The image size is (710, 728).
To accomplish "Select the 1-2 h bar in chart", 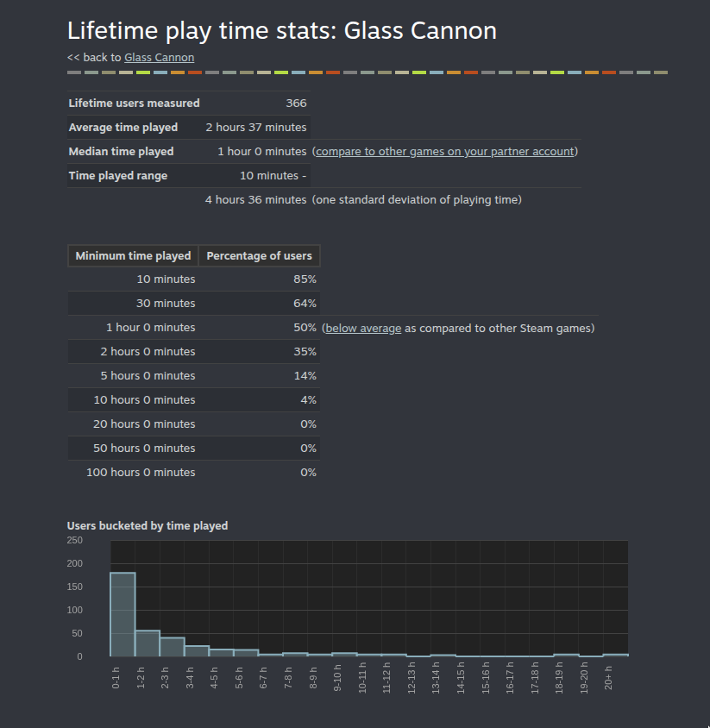I will point(148,643).
